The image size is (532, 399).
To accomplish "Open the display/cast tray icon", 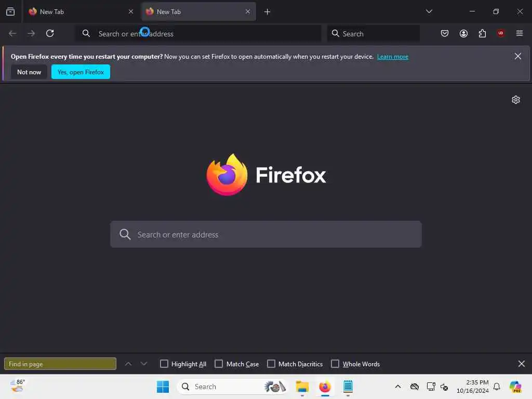I will (x=431, y=387).
